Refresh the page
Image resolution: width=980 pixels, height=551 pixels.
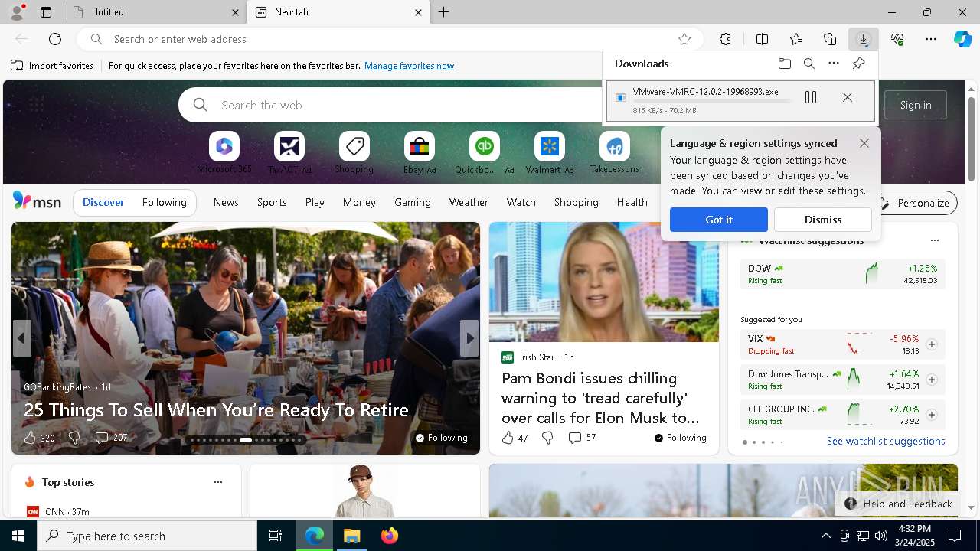click(55, 39)
